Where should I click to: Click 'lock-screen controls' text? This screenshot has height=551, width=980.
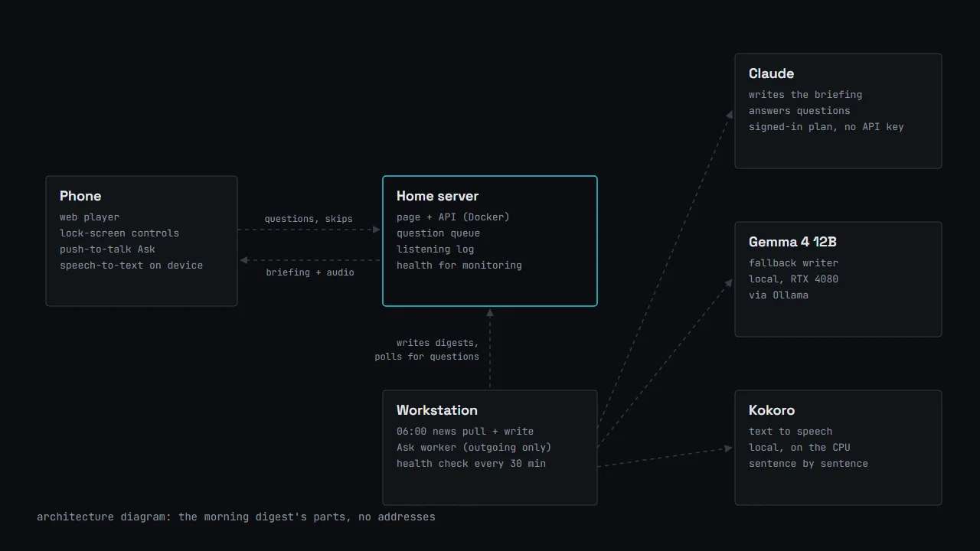[119, 233]
